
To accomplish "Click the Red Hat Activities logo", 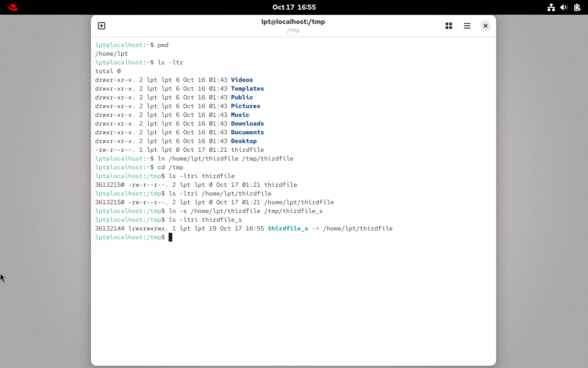I will pos(13,7).
